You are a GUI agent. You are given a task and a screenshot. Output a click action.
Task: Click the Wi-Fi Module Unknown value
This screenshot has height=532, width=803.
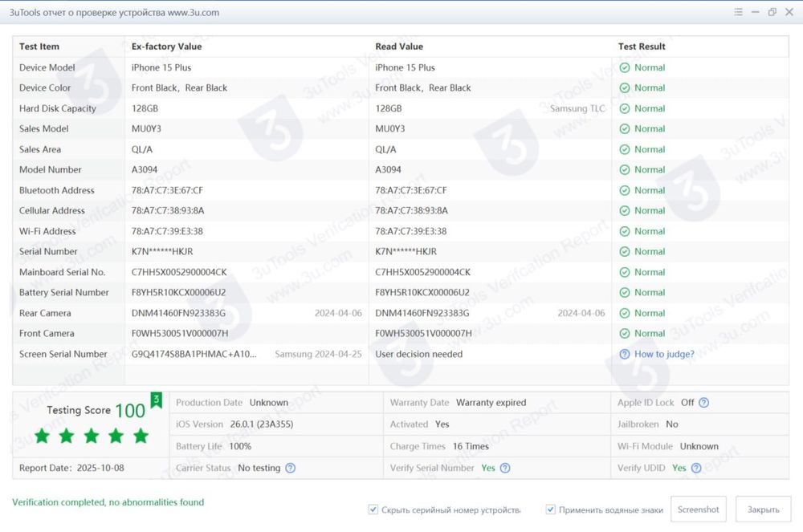tap(699, 446)
